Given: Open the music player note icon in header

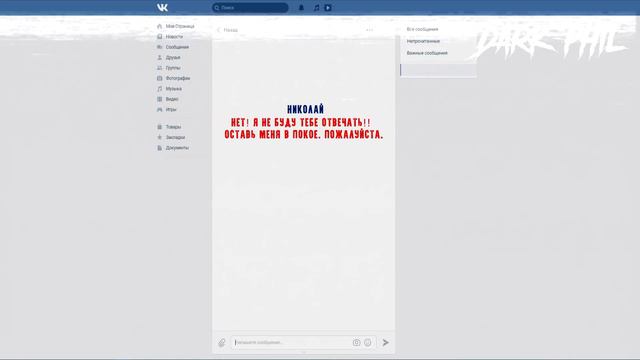Looking at the screenshot, I should click(x=316, y=7).
